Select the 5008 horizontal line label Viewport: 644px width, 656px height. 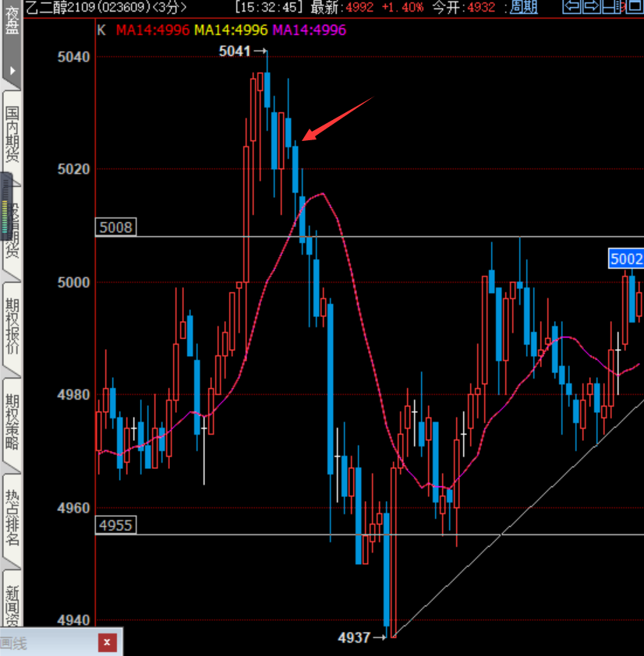116,227
